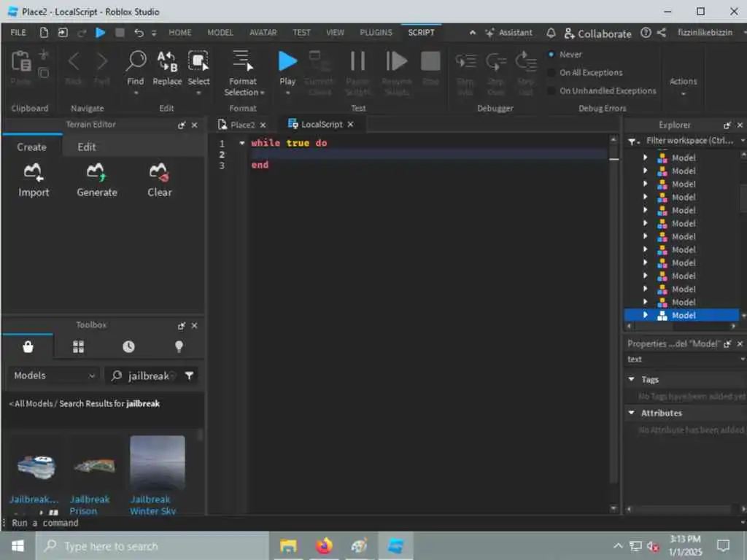Viewport: 747px width, 560px height.
Task: Click the New file icon beside FILE
Action: [44, 32]
